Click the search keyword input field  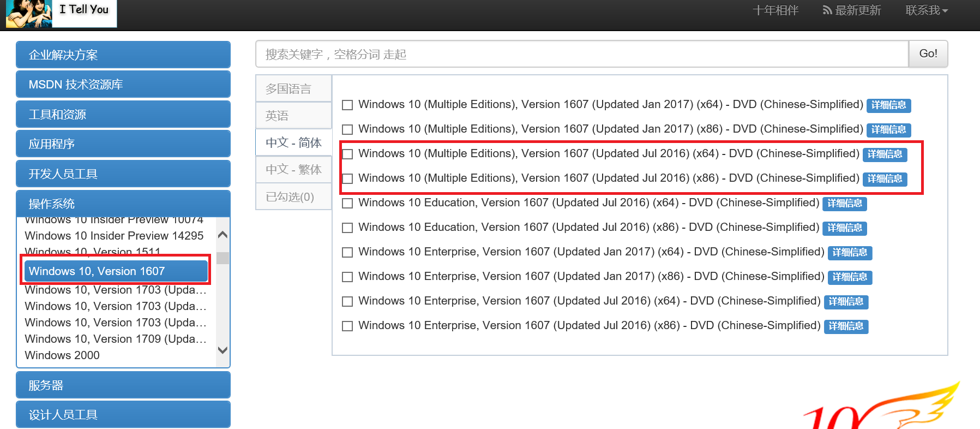pos(582,54)
